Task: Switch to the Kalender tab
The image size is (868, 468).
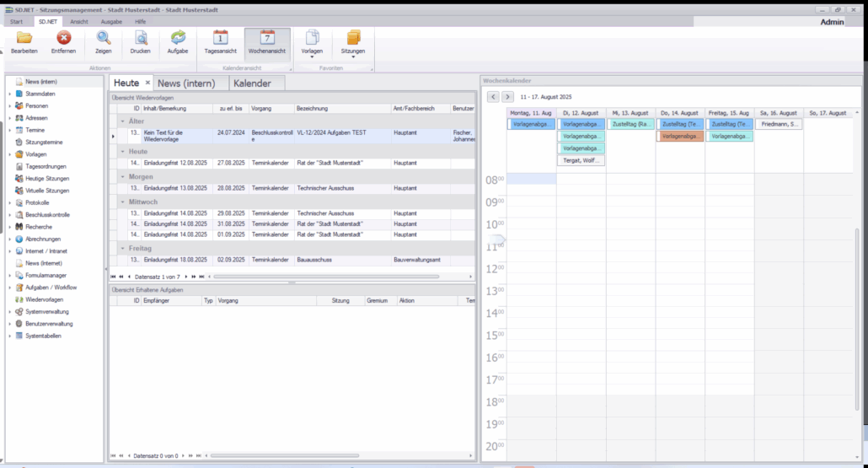Action: click(x=252, y=83)
